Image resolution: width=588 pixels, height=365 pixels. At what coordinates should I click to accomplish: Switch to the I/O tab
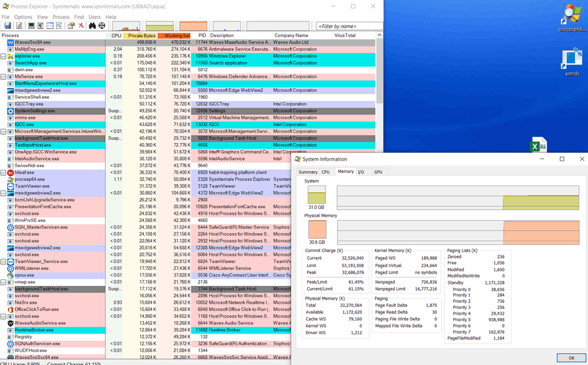pos(361,172)
